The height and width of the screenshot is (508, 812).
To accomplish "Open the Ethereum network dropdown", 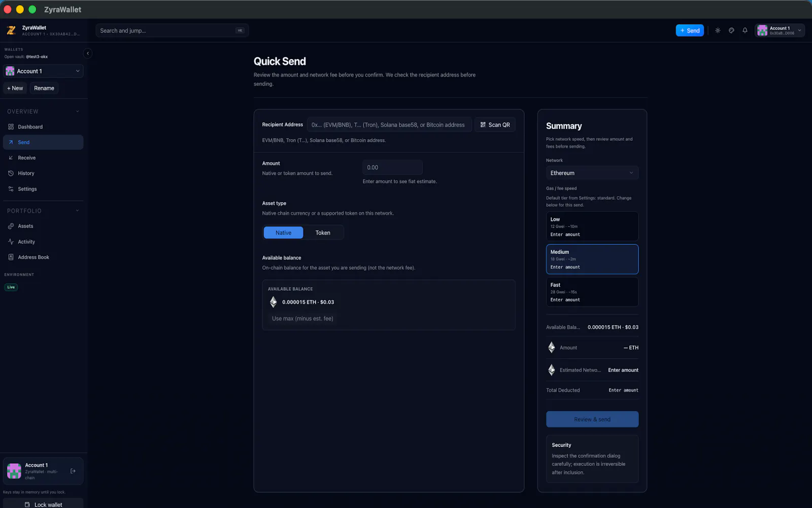I will pyautogui.click(x=592, y=173).
